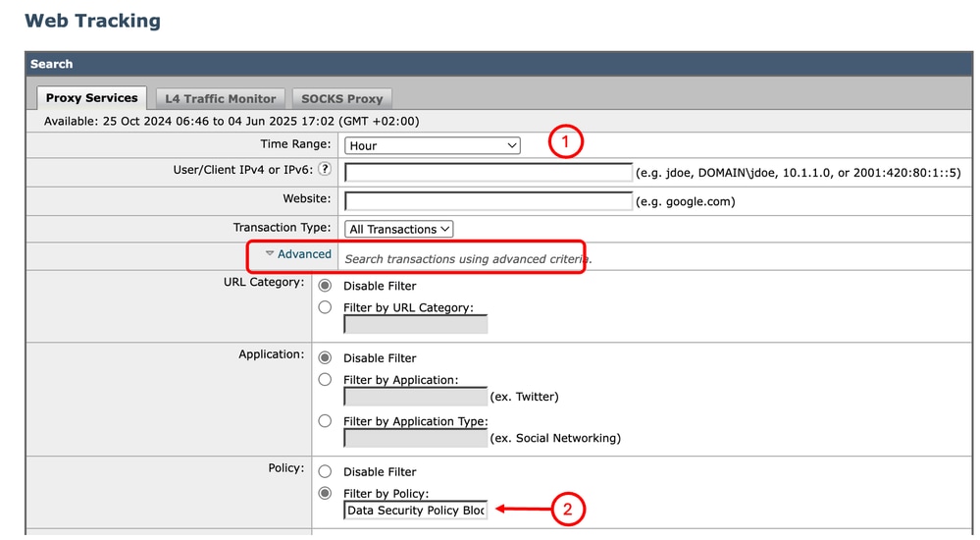980x540 pixels.
Task: Click the Search panel header
Action: [498, 65]
